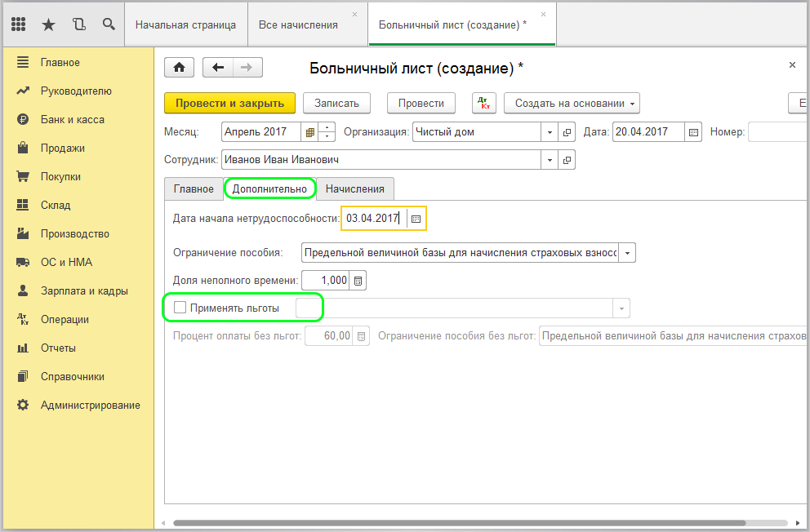The image size is (810, 532).
Task: Expand the Организация dropdown
Action: coord(548,132)
